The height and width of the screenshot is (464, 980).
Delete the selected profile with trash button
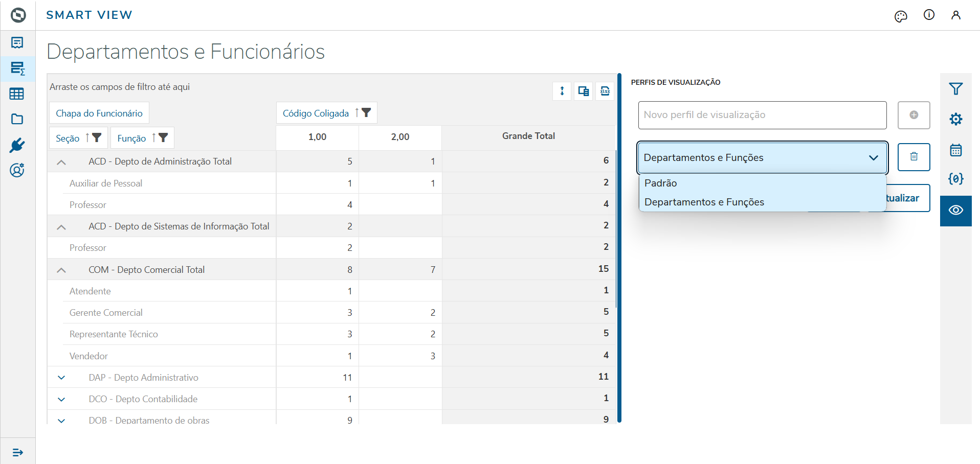coord(914,157)
